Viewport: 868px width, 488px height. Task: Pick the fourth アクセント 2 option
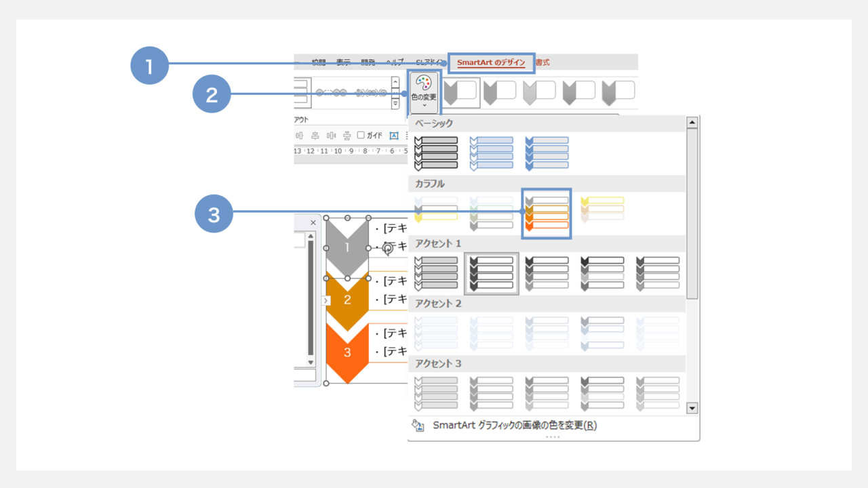(603, 333)
